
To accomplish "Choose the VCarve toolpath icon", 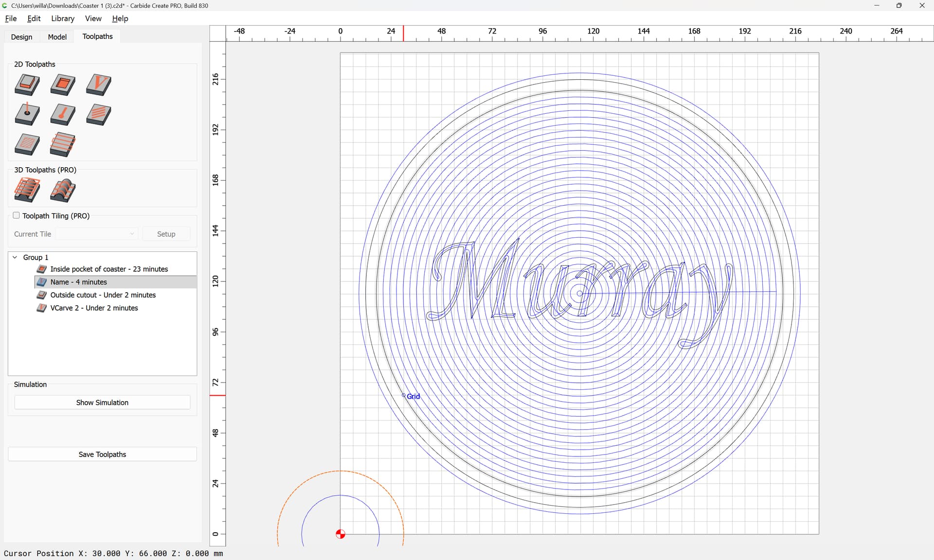I will [98, 85].
